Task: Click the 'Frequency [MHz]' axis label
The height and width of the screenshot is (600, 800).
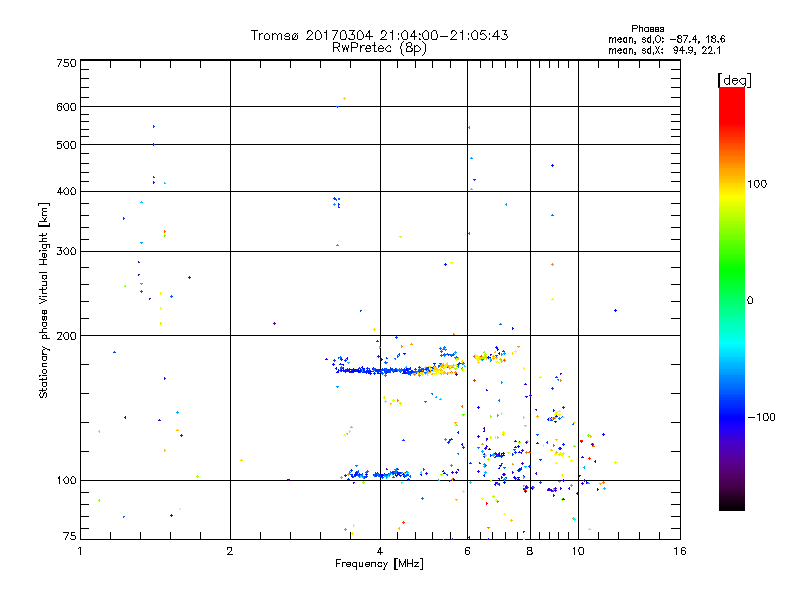Action: pos(379,564)
